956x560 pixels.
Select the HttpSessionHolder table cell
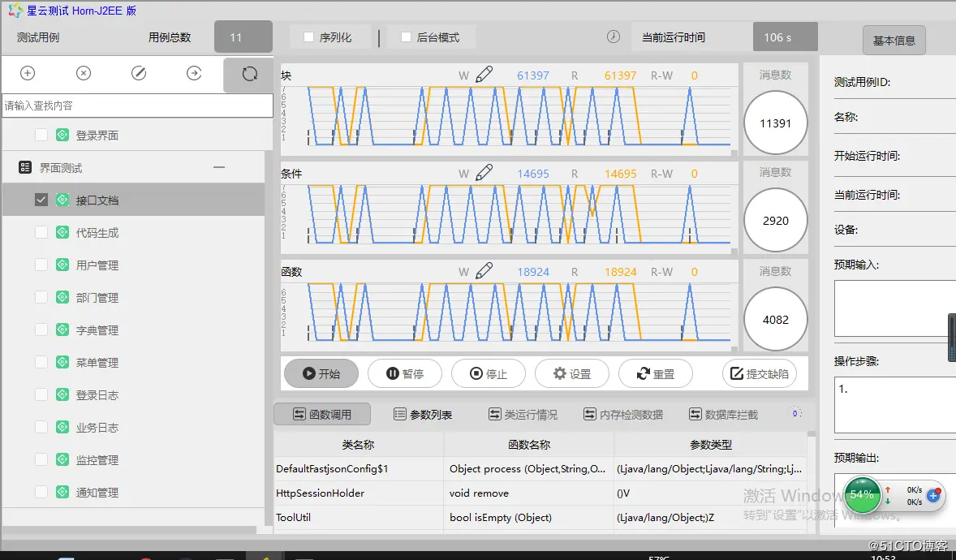(x=358, y=493)
